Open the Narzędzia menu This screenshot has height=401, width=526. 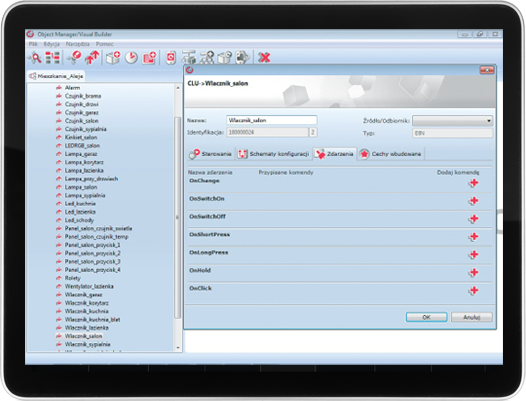(x=77, y=44)
